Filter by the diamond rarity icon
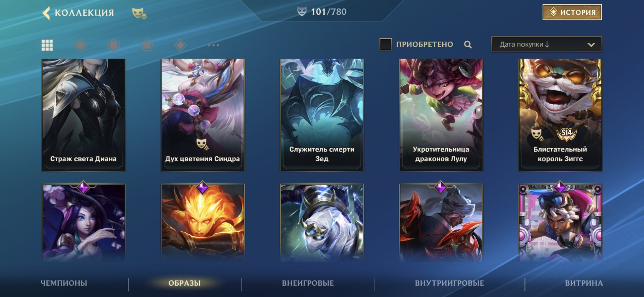Screen dimensions: 644x297 [180, 45]
